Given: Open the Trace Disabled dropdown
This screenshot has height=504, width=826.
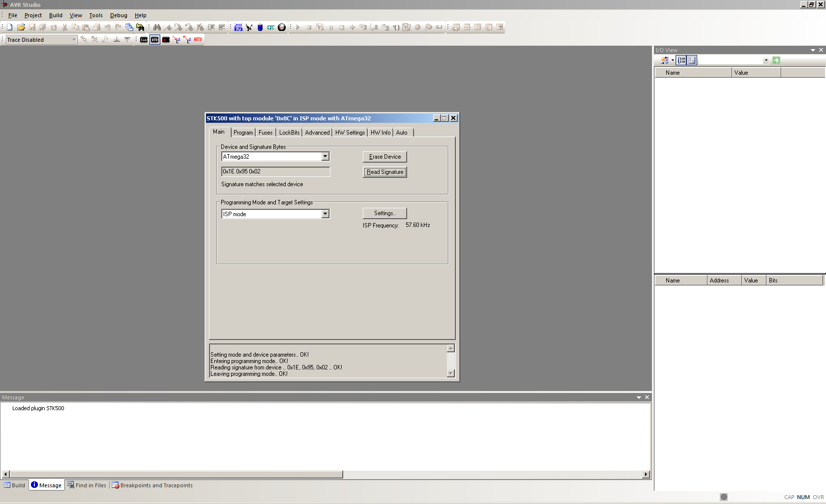Looking at the screenshot, I should (x=74, y=40).
